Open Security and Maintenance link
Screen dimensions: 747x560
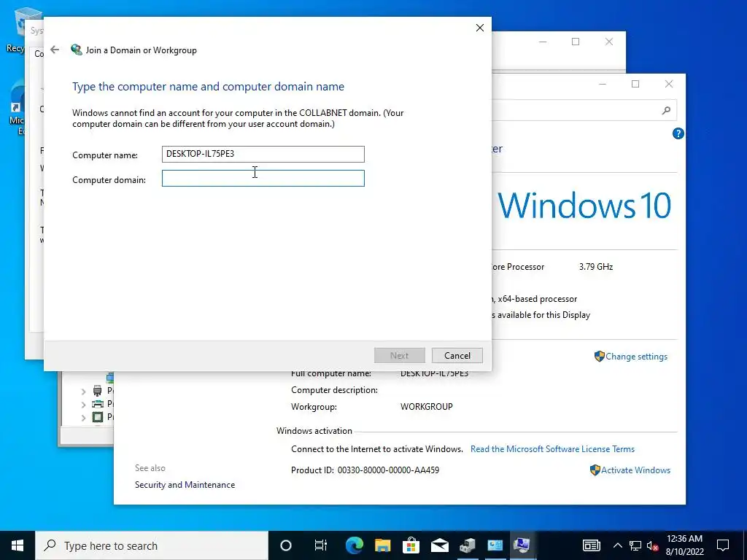185,485
